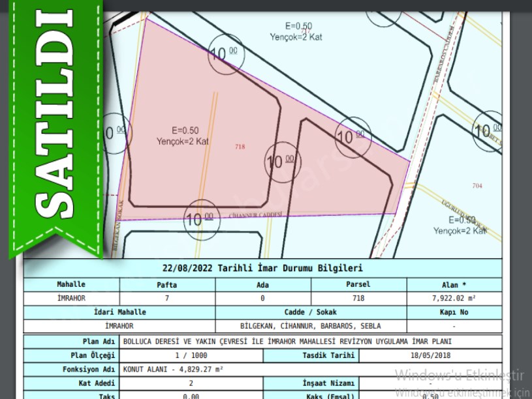
Task: Select parcel number 718 label on map
Action: 240,147
